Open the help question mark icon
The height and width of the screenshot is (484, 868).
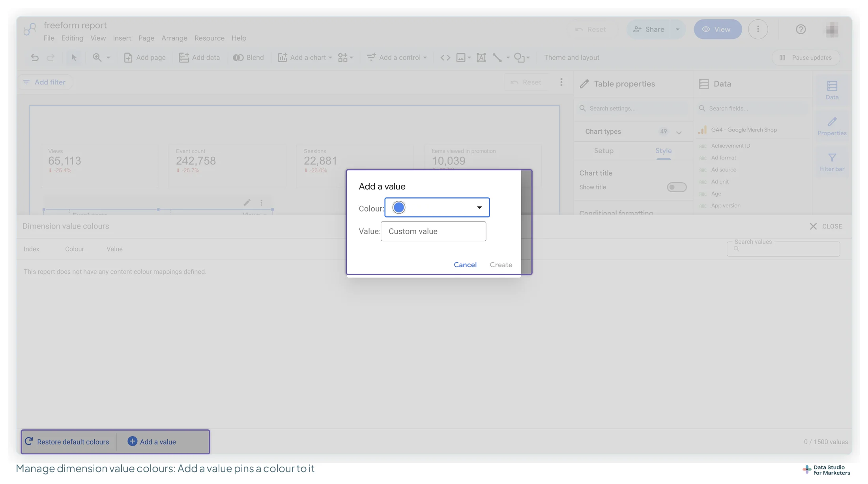click(x=801, y=29)
